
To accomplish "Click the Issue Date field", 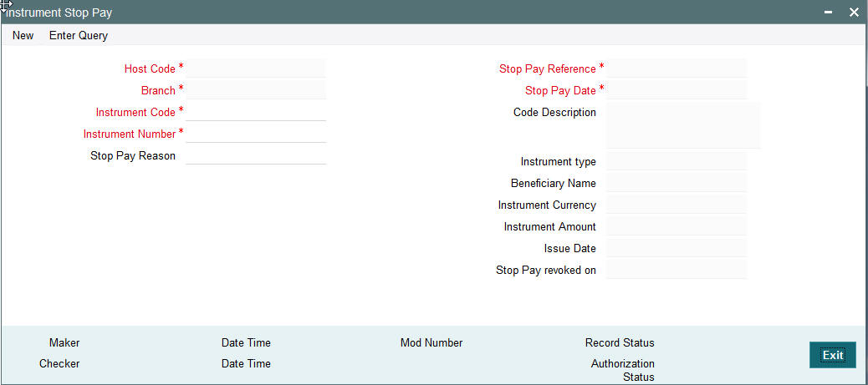I will (x=677, y=248).
